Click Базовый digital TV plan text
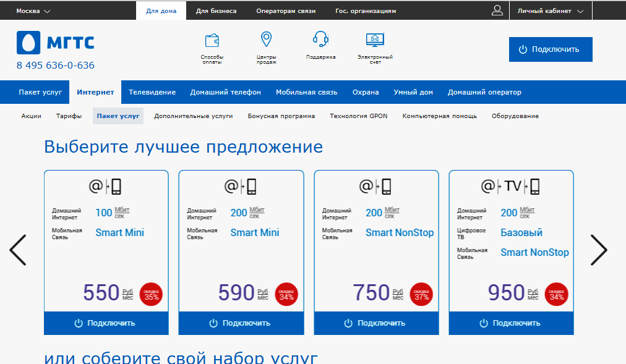This screenshot has height=364, width=626. tap(521, 232)
